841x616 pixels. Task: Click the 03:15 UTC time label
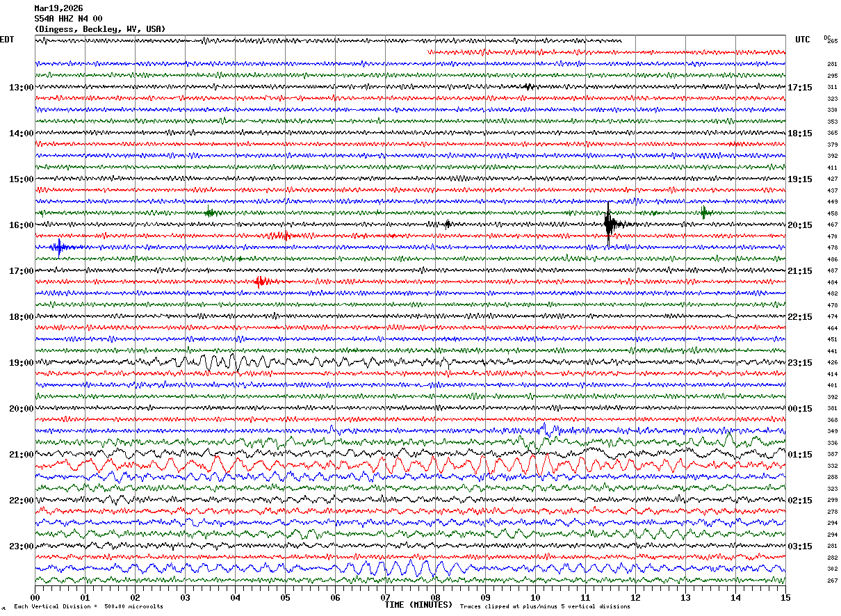800,546
